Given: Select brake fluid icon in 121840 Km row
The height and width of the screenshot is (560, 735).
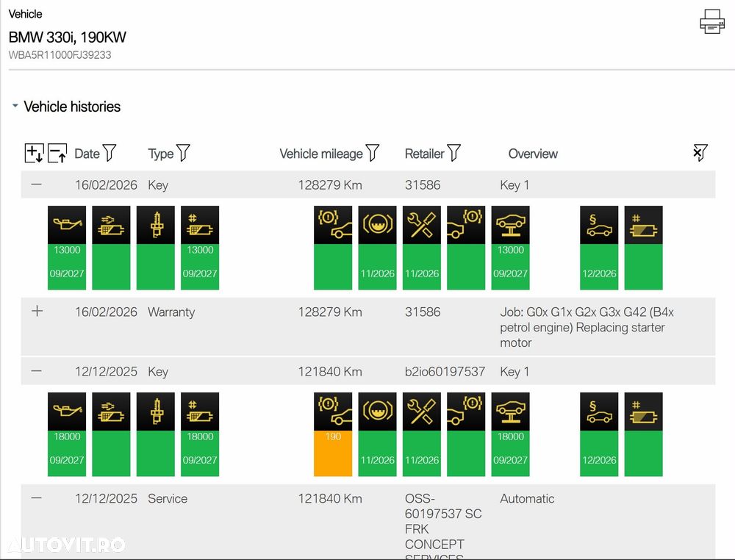Looking at the screenshot, I should [x=377, y=412].
